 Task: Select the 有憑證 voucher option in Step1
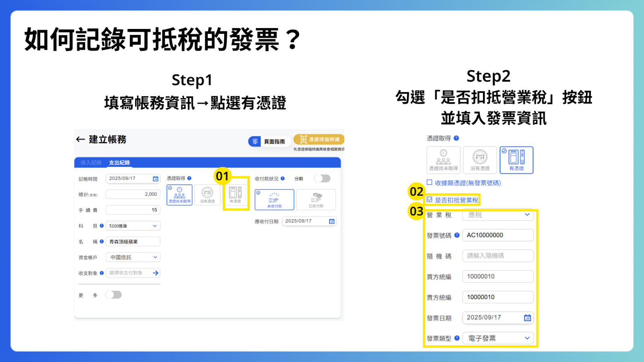point(236,195)
